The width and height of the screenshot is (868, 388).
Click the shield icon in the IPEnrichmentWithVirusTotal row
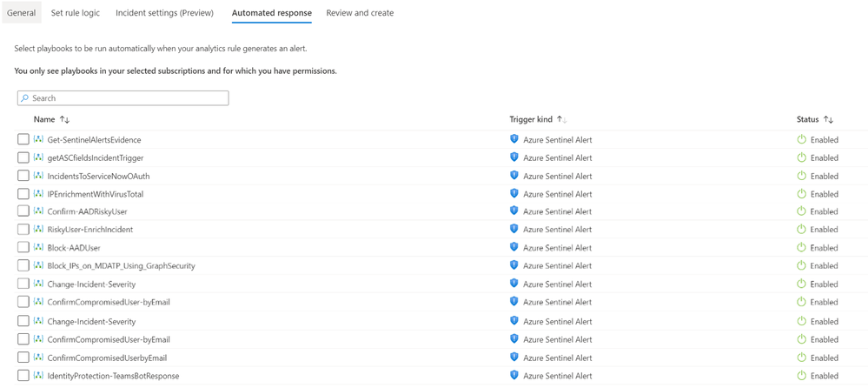tap(514, 193)
